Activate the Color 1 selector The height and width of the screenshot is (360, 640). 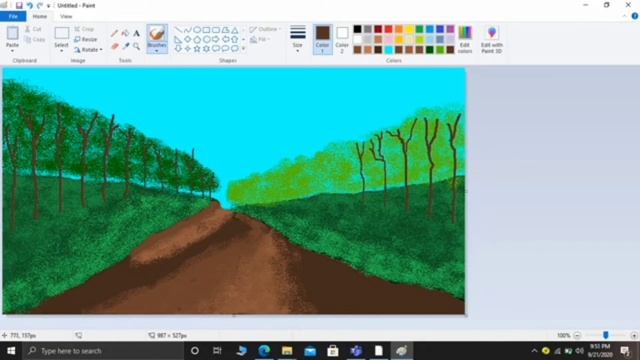[x=322, y=39]
